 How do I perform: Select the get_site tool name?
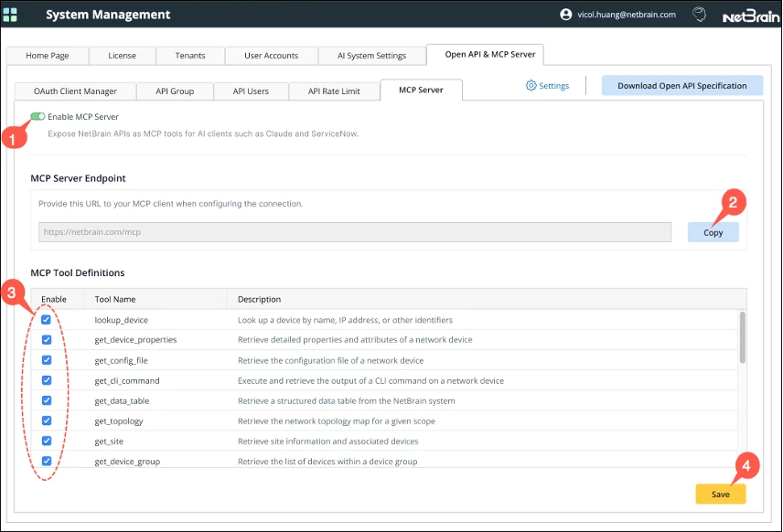pyautogui.click(x=109, y=442)
